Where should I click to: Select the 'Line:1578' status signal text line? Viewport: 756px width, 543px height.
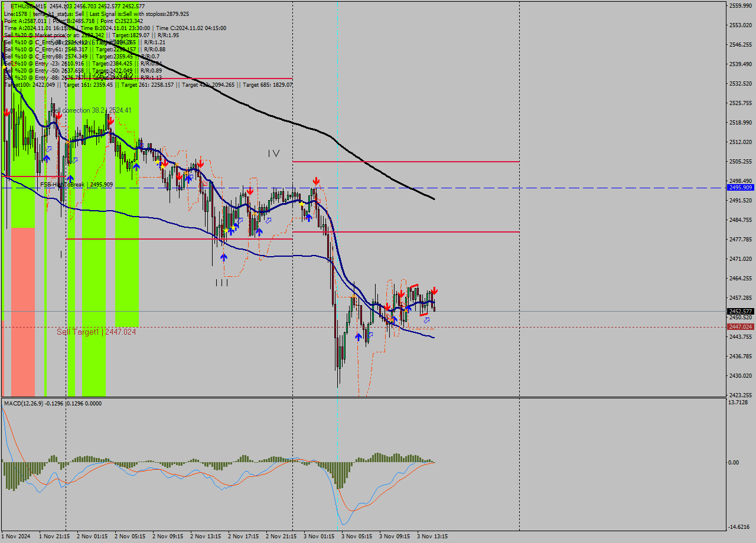pyautogui.click(x=97, y=13)
